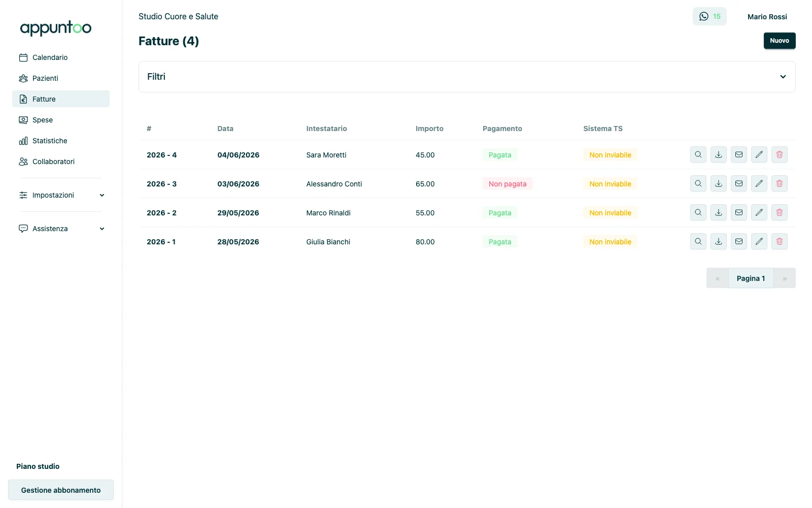Send invoice 2026 - 3 by email
Viewport: 812px width, 508px height.
739,183
